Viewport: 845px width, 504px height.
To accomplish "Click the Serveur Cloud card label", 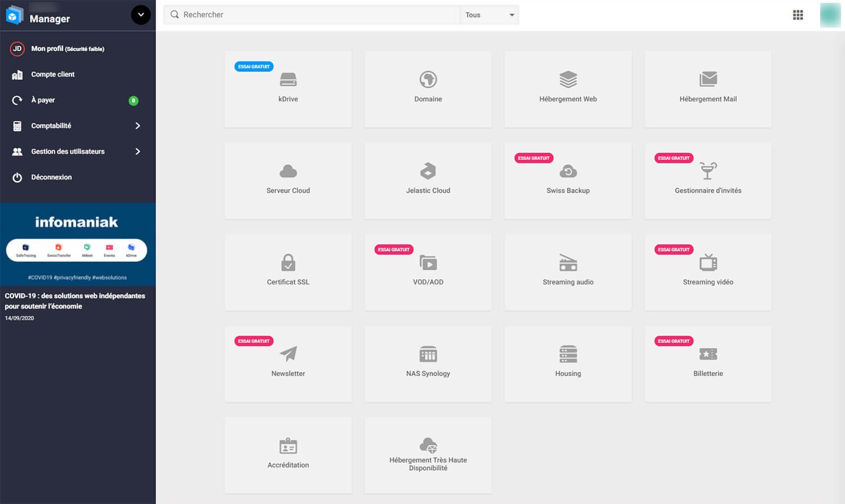I will pyautogui.click(x=288, y=191).
